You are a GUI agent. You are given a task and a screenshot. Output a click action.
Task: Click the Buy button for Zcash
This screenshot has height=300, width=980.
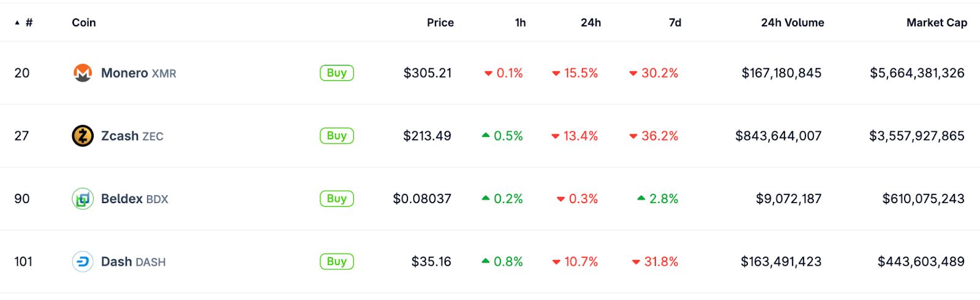click(337, 136)
